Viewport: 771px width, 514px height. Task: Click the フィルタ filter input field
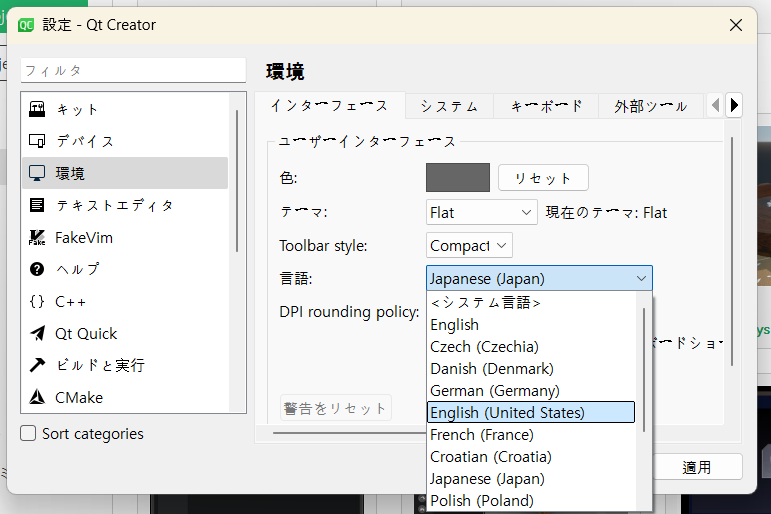coord(133,70)
